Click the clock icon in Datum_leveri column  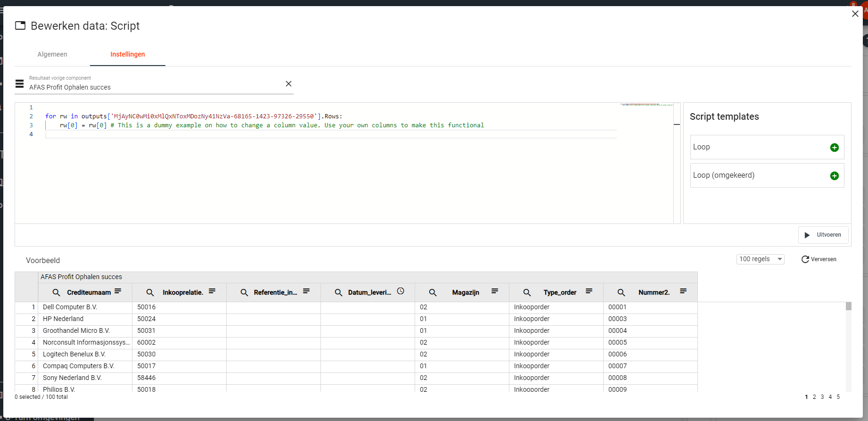[x=401, y=291]
